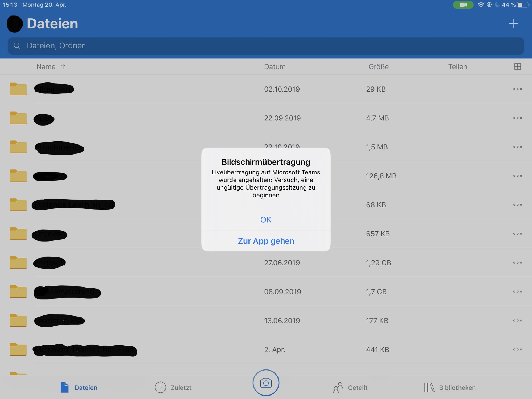
Task: Switch to the Bibliotheken tab
Action: [x=450, y=388]
